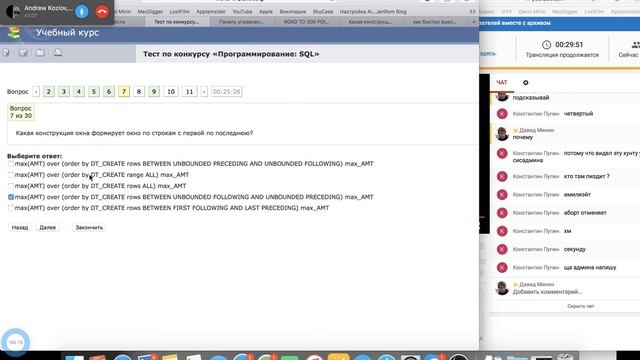Click avatar next to 'четвертый' message
This screenshot has width=640, height=360.
pos(502,114)
